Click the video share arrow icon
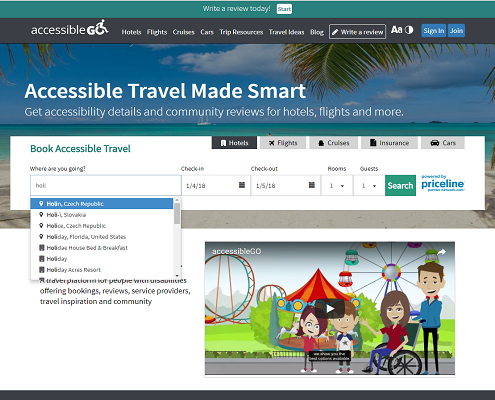Viewport: 495px width, 400px height. point(441,252)
